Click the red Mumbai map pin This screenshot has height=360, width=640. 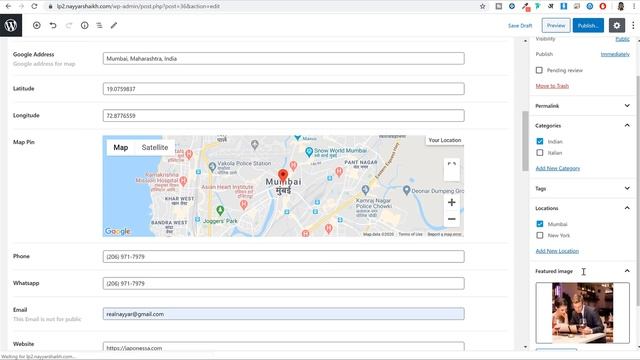[x=283, y=176]
